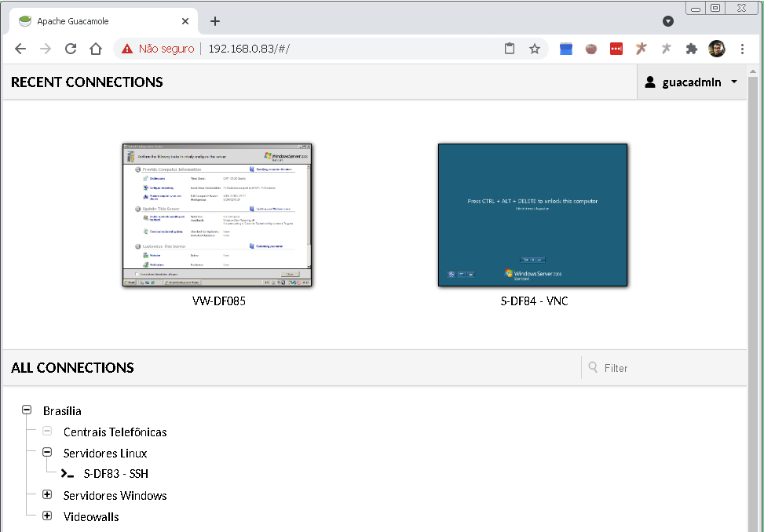The image size is (764, 532).
Task: Click the brown round extension icon
Action: (x=591, y=49)
